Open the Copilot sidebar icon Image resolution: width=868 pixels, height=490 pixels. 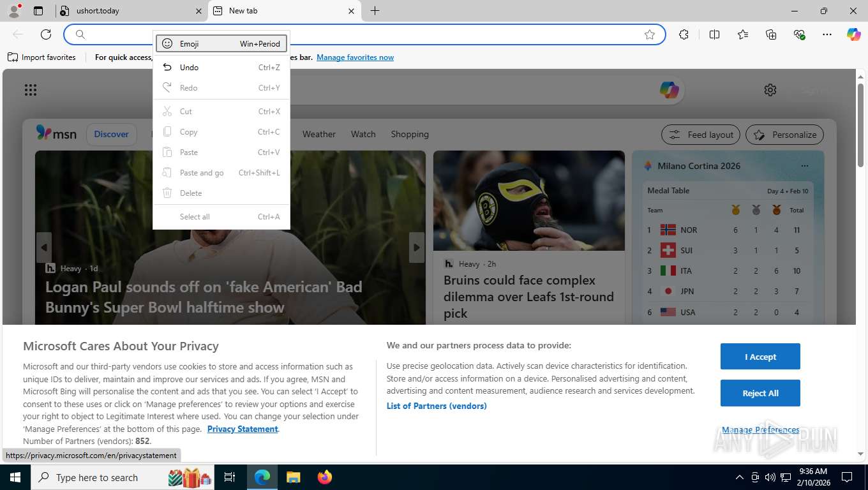pyautogui.click(x=854, y=34)
